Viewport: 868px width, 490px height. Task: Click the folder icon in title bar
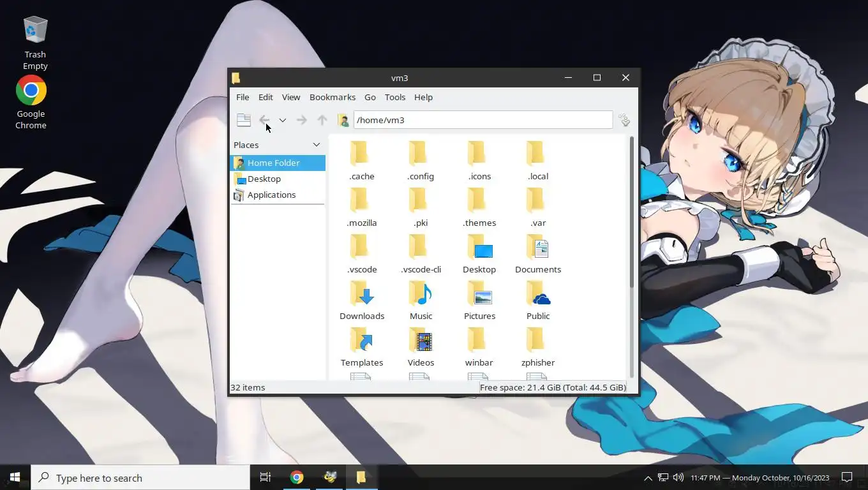pos(236,78)
